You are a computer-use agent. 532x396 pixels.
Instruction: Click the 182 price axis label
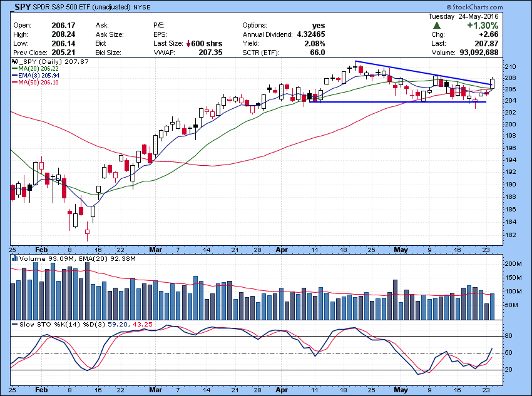coord(511,235)
